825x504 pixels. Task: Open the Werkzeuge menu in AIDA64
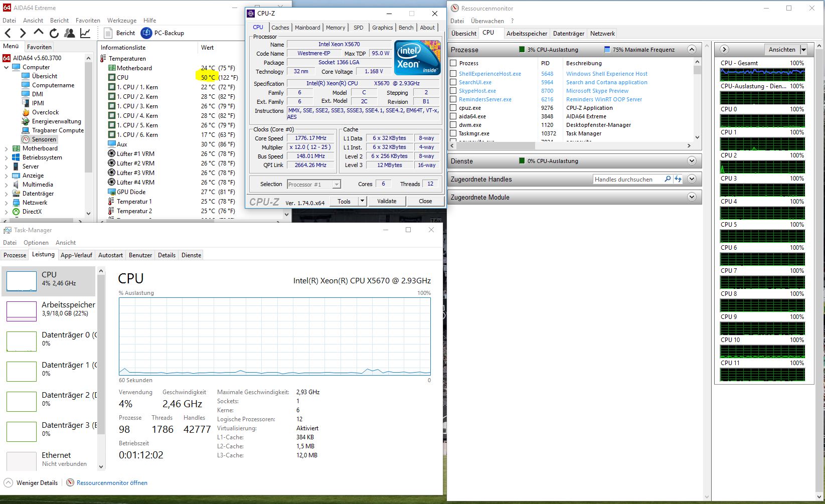[122, 21]
